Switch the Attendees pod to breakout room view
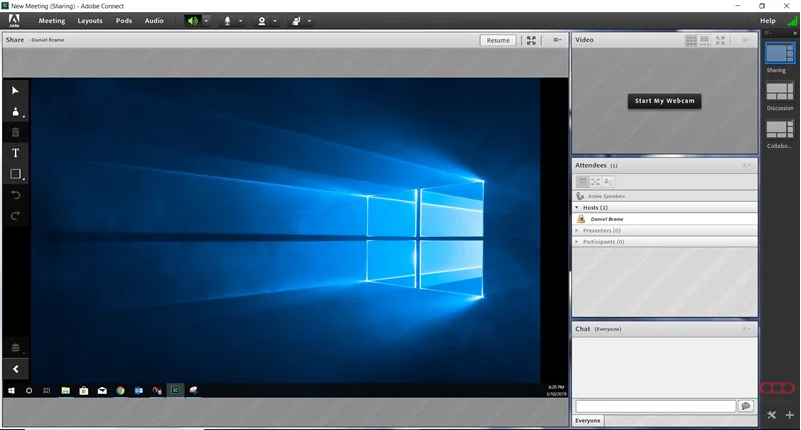 (x=595, y=181)
